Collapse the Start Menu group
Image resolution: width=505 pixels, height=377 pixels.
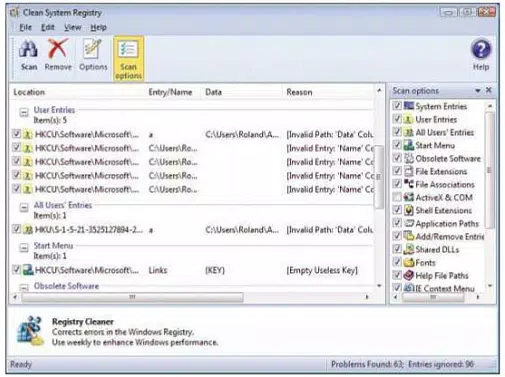point(24,248)
